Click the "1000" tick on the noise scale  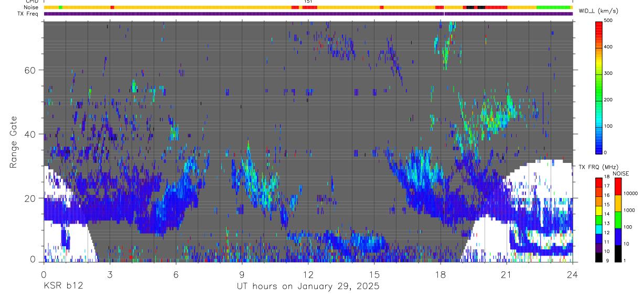point(630,210)
